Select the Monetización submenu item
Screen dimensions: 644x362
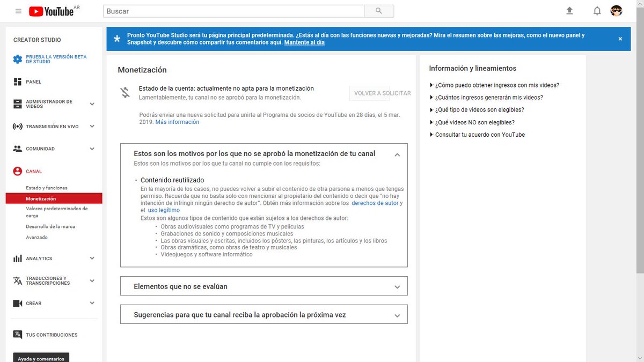tap(54, 198)
